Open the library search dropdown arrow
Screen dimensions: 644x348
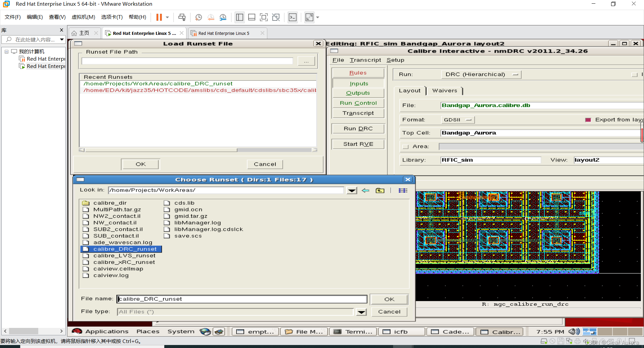(x=62, y=40)
